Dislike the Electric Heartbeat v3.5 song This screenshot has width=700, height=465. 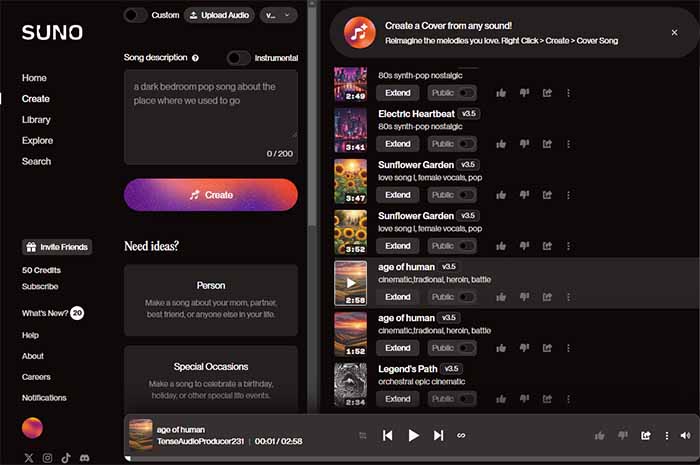click(524, 144)
